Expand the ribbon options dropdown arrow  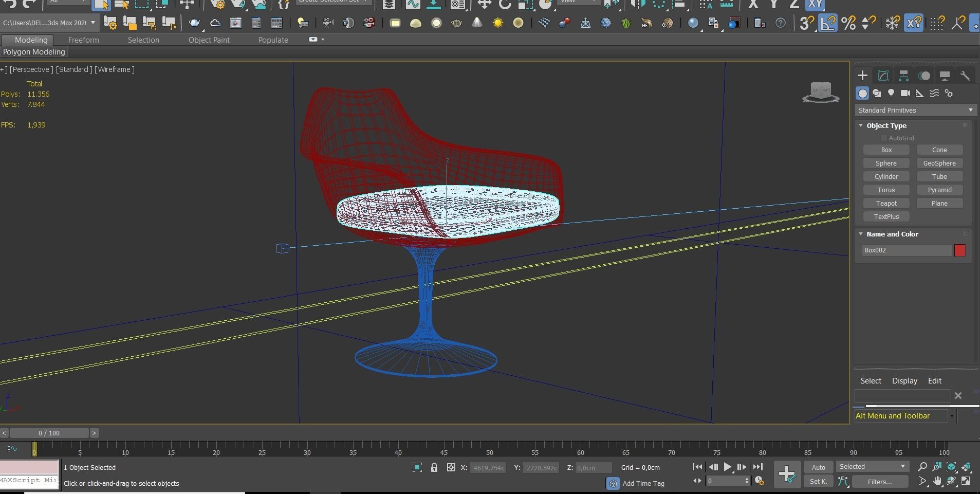(322, 40)
